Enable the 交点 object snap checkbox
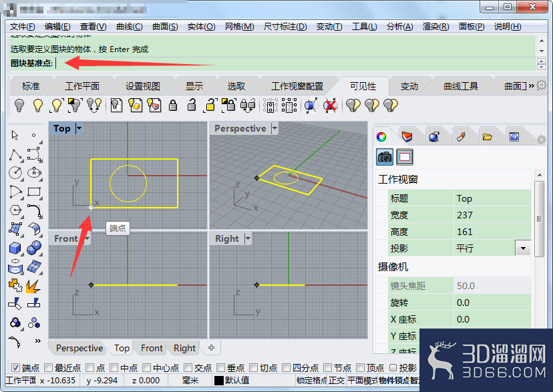 (x=188, y=368)
